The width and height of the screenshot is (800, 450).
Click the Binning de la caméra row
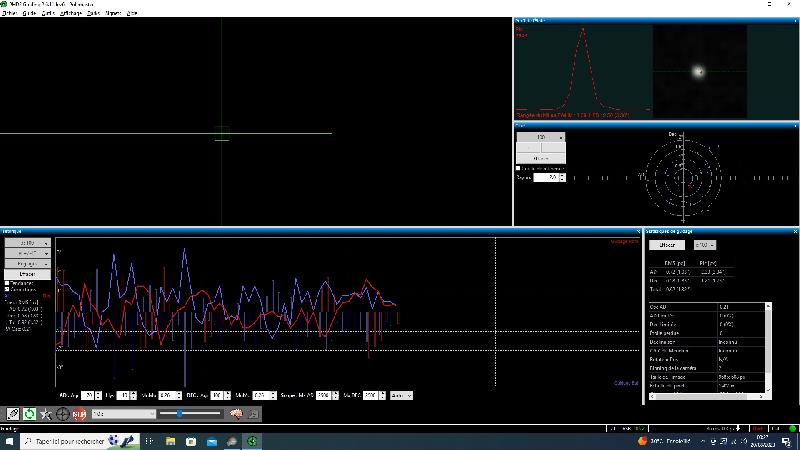(707, 368)
